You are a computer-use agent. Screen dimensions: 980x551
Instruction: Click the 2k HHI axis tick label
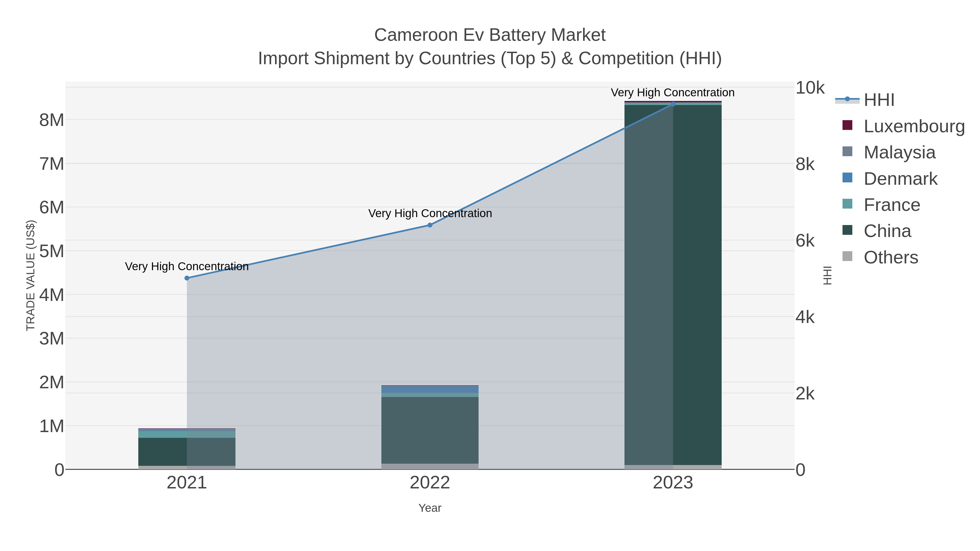pos(805,394)
